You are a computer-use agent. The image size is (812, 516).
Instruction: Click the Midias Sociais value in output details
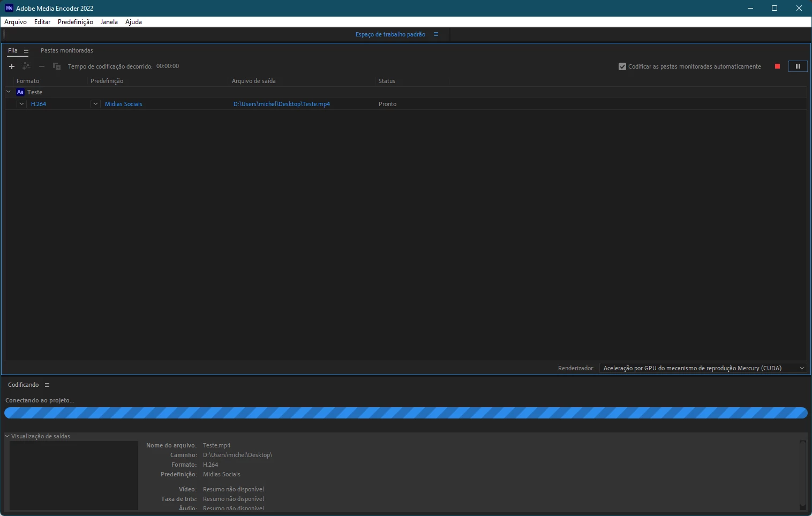[x=222, y=474]
